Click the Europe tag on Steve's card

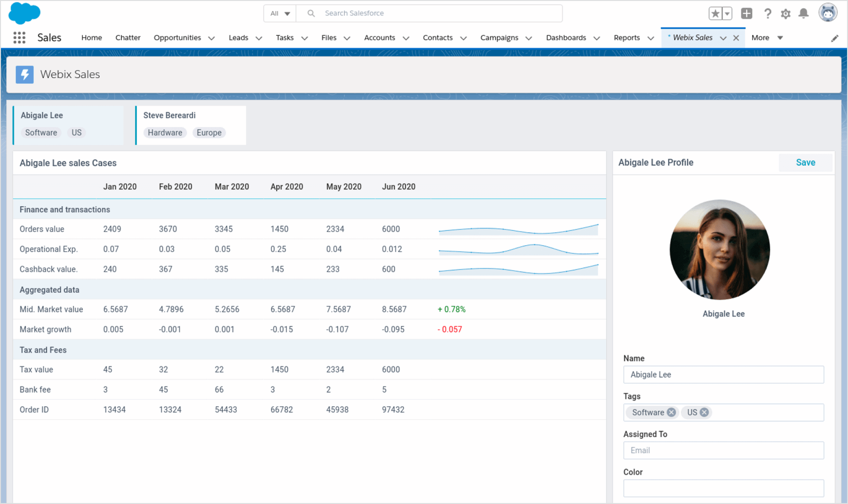[209, 133]
